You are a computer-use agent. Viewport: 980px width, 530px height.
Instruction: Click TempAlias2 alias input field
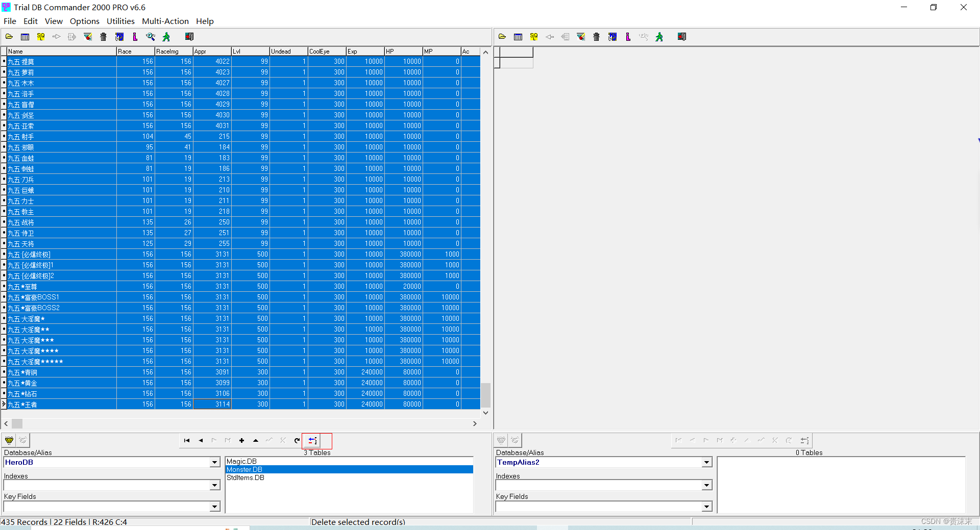[599, 463]
